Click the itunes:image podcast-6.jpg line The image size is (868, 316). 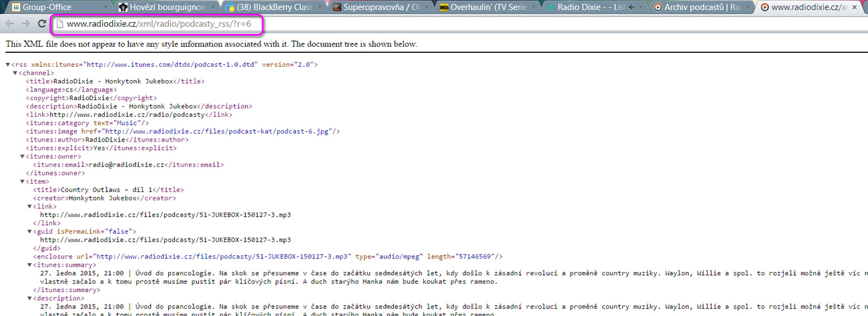click(184, 132)
